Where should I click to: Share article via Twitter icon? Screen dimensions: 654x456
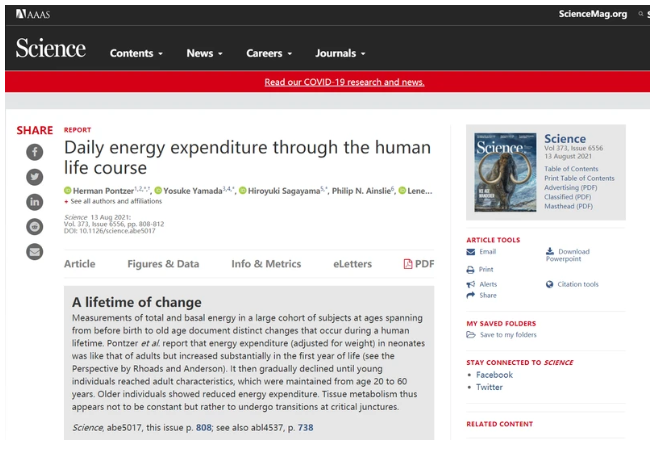[35, 177]
